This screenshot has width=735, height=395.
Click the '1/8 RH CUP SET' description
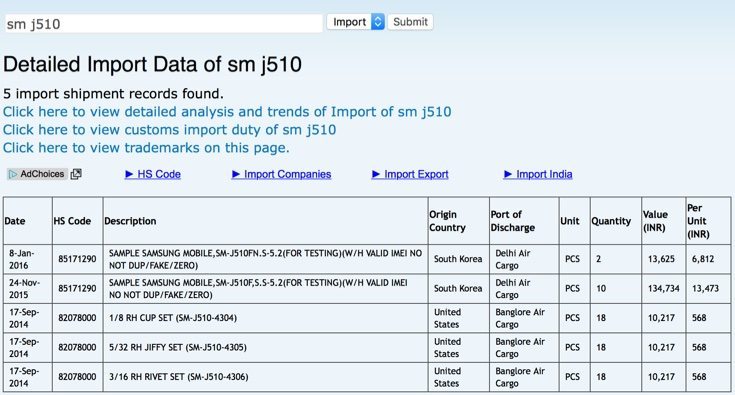pyautogui.click(x=173, y=318)
